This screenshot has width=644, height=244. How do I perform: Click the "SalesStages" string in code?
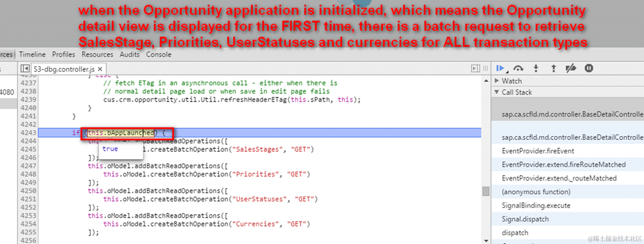[258, 149]
